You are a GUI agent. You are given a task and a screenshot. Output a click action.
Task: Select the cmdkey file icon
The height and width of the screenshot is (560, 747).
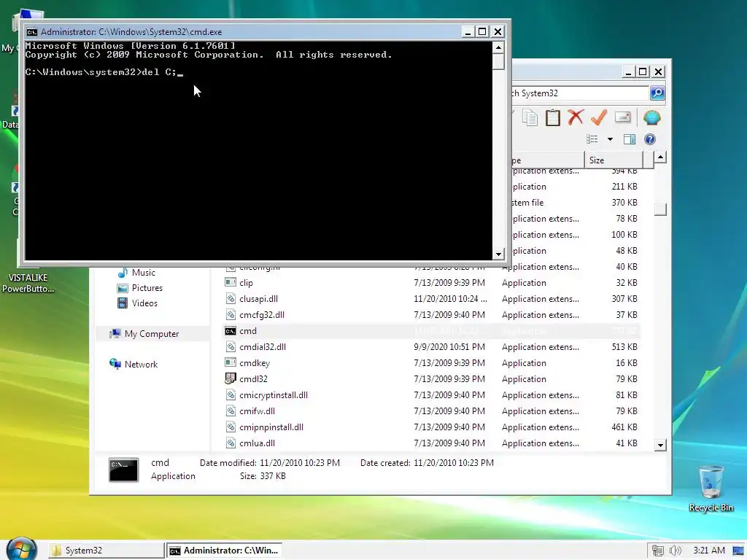(231, 363)
